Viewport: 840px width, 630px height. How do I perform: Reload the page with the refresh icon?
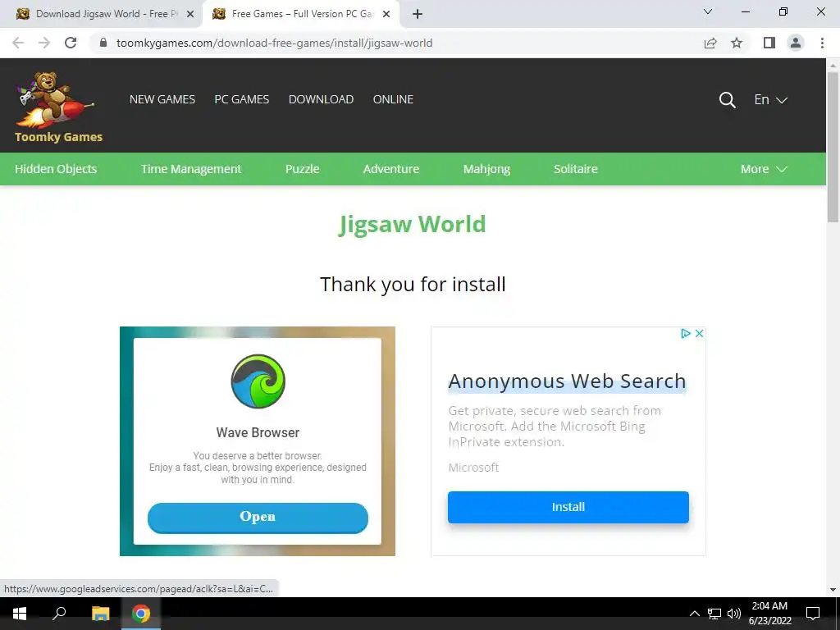pos(71,43)
